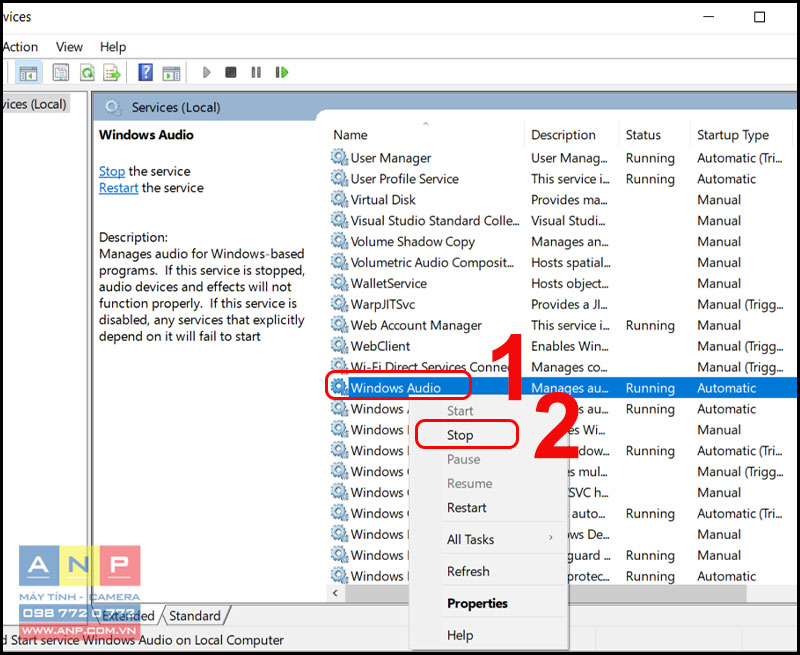Viewport: 800px width, 655px height.
Task: Click the Properties toolbar icon
Action: point(61,73)
